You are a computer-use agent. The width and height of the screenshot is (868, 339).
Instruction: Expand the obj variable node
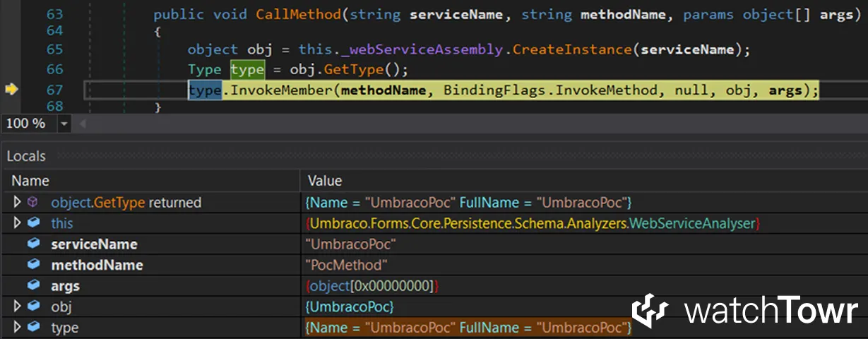(17, 307)
